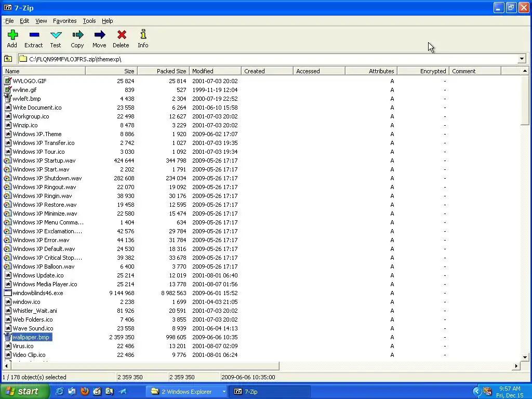The image size is (532, 399).
Task: Open the Edit menu
Action: [x=24, y=21]
